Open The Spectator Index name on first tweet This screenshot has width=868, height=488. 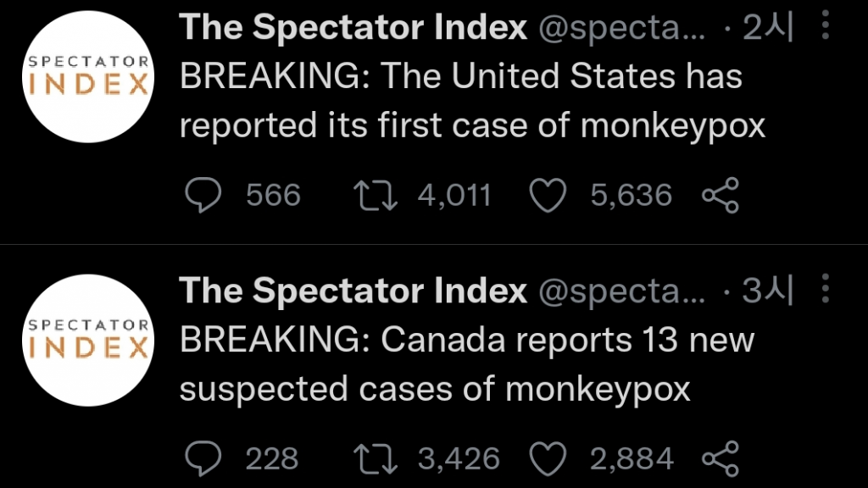353,29
